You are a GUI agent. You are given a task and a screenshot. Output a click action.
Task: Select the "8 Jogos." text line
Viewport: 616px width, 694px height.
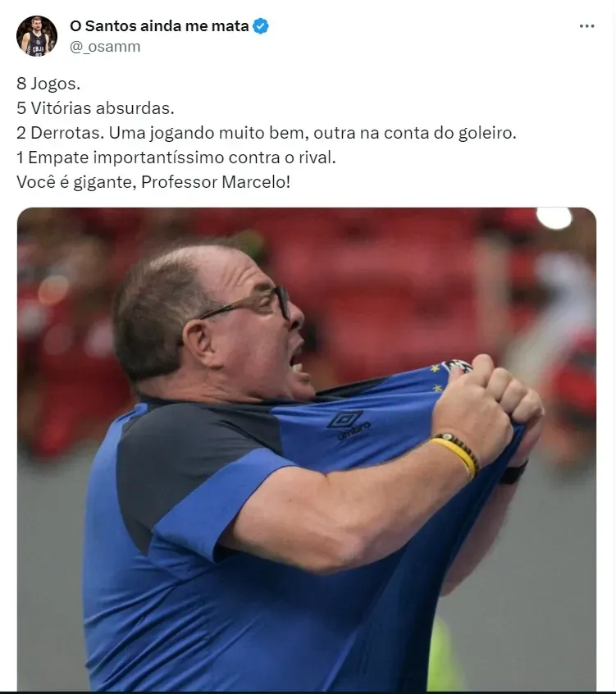pyautogui.click(x=48, y=84)
